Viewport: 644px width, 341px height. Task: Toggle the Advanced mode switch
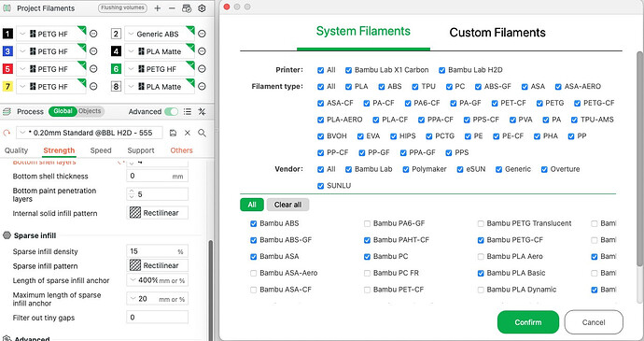(172, 111)
